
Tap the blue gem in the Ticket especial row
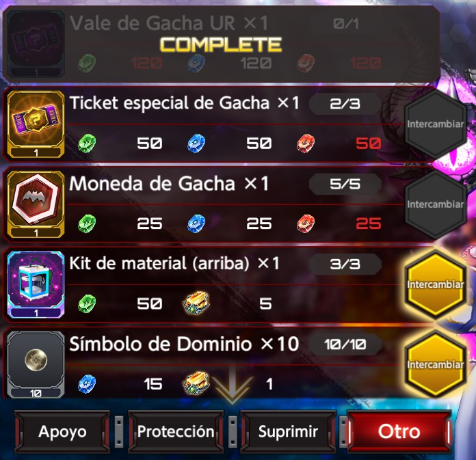pos(196,144)
